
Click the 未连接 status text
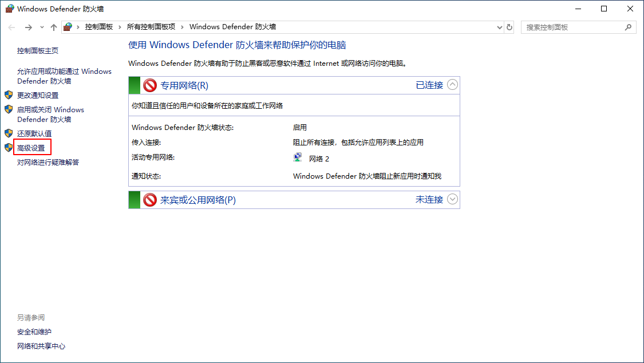pyautogui.click(x=429, y=200)
